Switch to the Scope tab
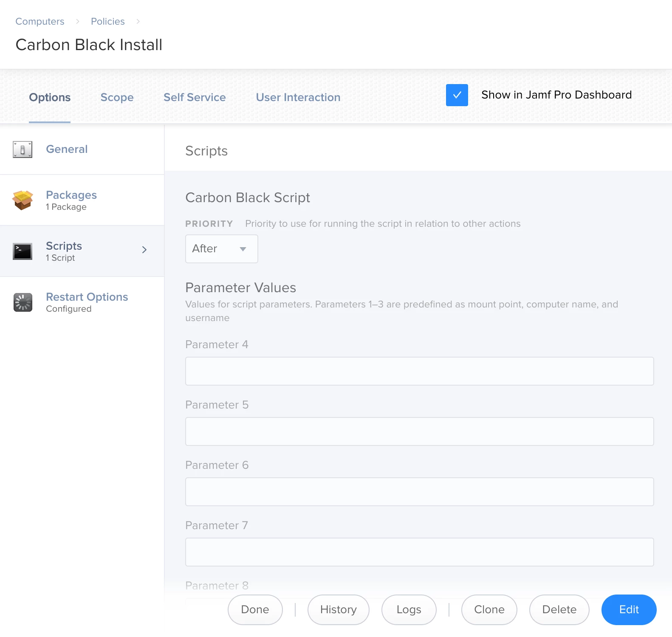The height and width of the screenshot is (637, 672). tap(117, 97)
